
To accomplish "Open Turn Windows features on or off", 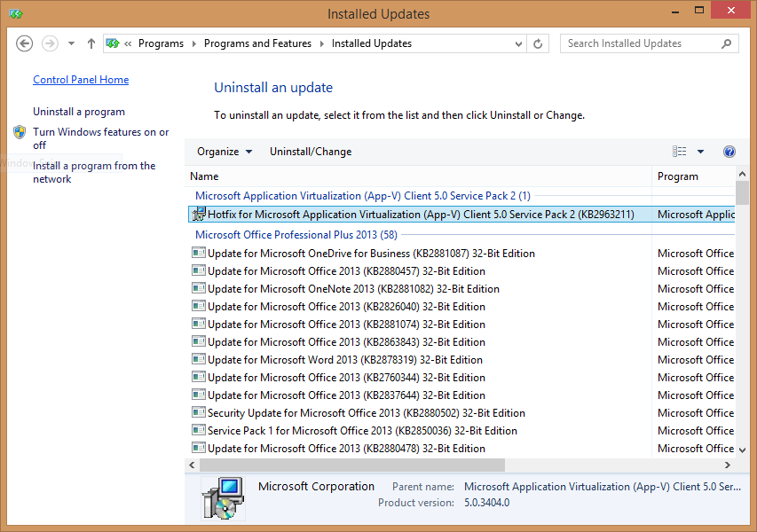I will pyautogui.click(x=101, y=138).
